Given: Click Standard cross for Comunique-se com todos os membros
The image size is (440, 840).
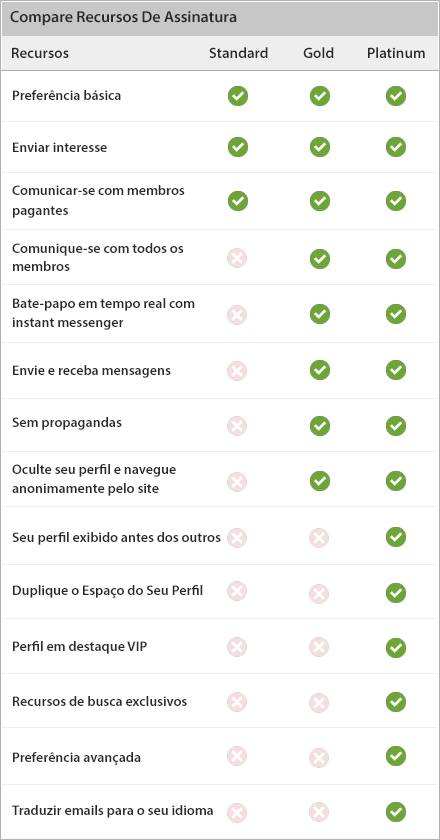Looking at the screenshot, I should [237, 259].
